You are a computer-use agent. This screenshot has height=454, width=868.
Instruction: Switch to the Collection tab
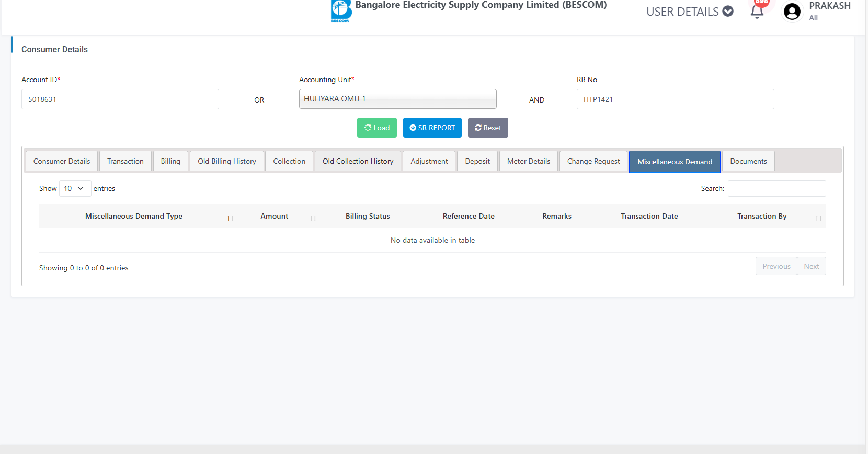(289, 161)
